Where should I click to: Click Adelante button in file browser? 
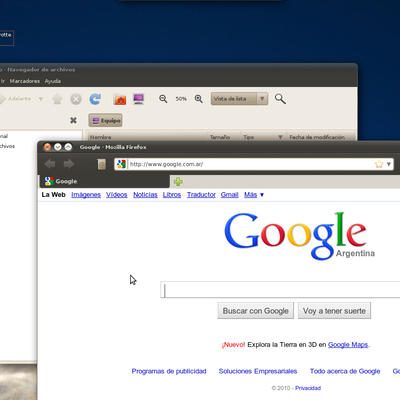16,99
